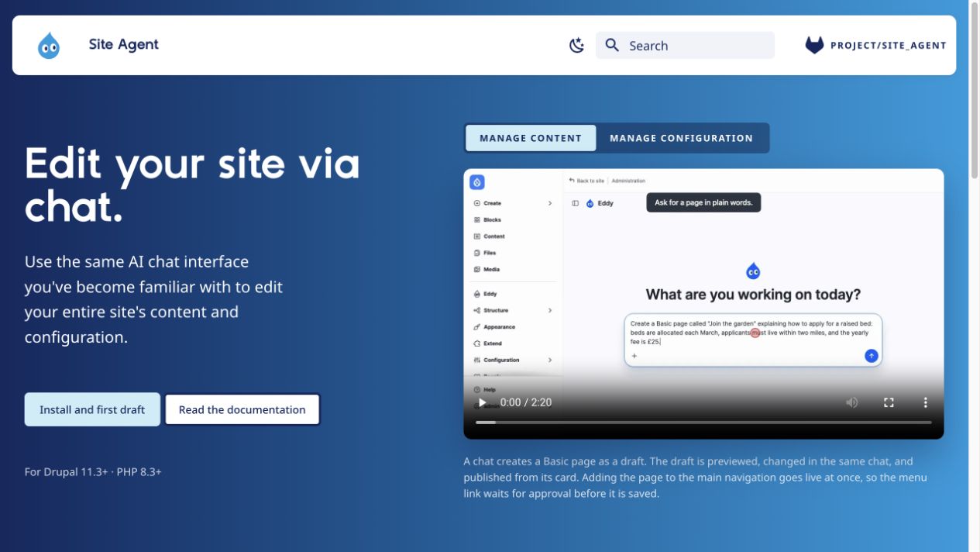Play the demo video

(x=482, y=402)
